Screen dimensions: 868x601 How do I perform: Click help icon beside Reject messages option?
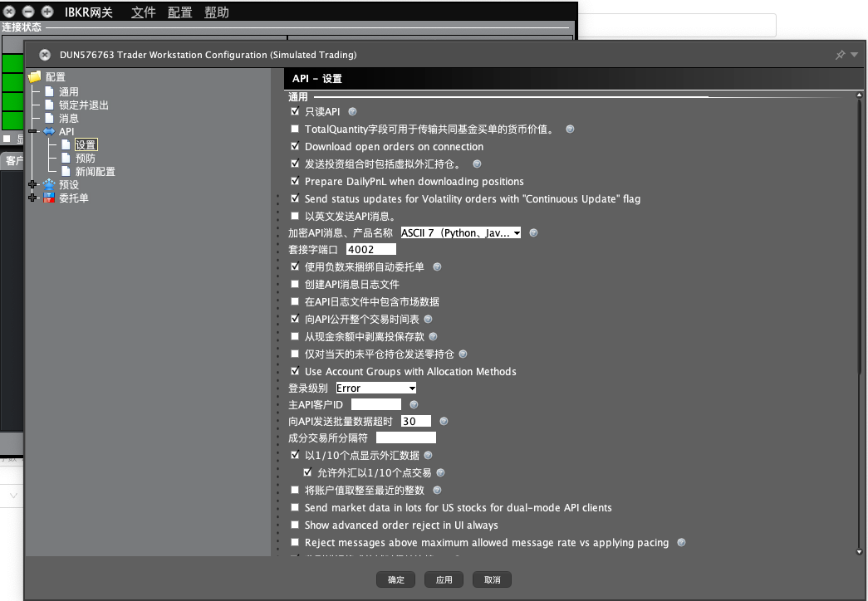pos(681,542)
